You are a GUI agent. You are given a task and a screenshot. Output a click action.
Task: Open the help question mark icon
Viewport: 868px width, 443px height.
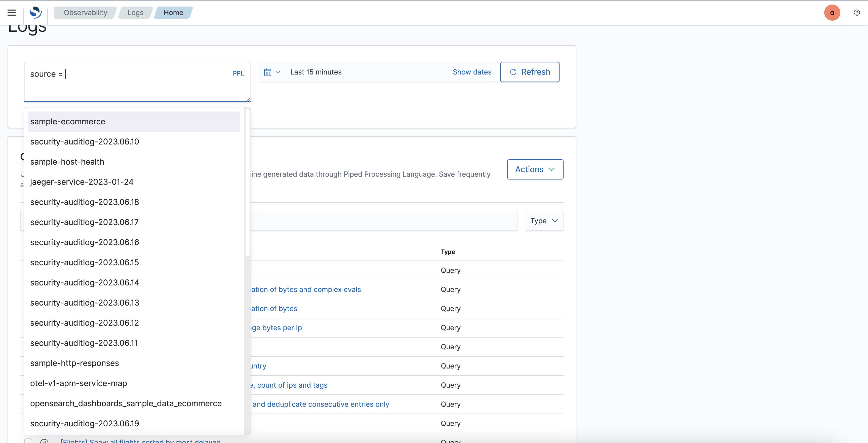857,13
